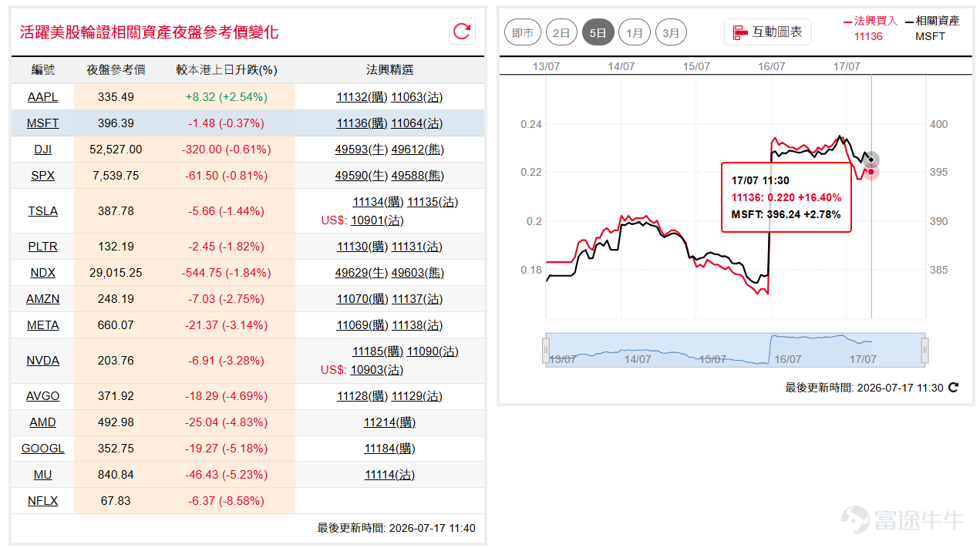The width and height of the screenshot is (980, 548).
Task: Open the NFLX symbol link
Action: click(43, 501)
